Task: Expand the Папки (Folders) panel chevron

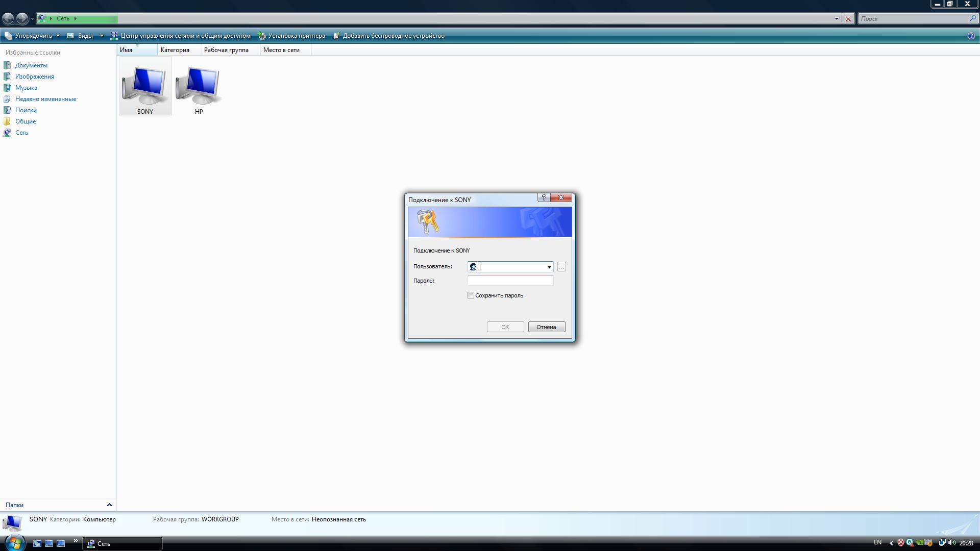Action: (109, 505)
